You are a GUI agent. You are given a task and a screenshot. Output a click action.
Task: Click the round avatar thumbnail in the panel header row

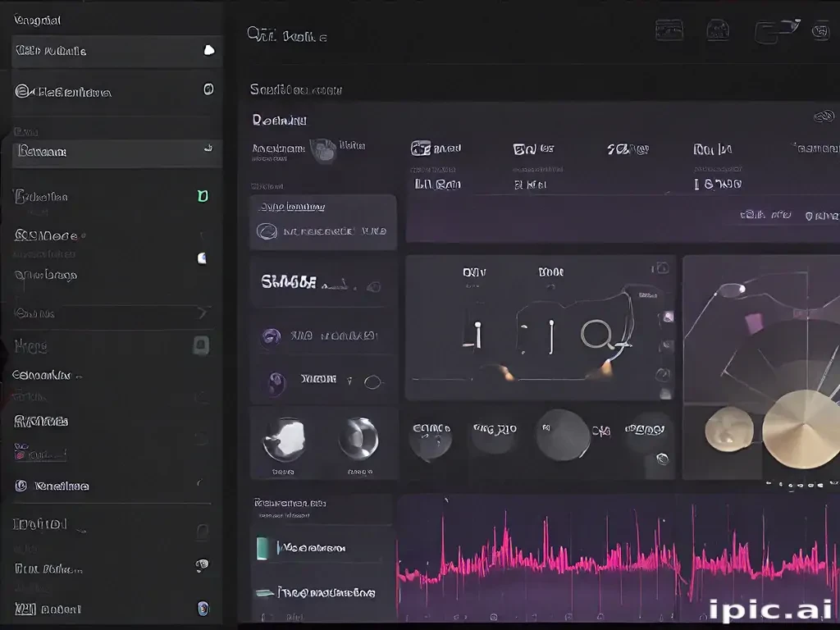coord(323,151)
